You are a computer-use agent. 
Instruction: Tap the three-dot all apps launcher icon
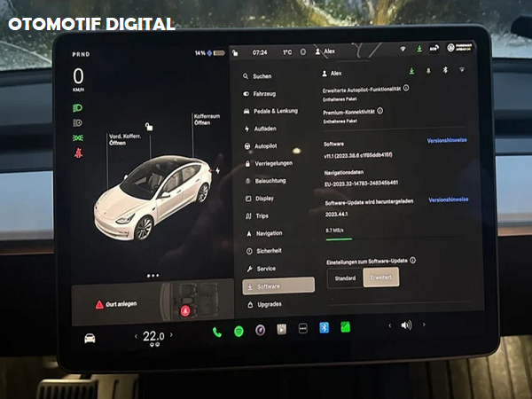click(302, 329)
